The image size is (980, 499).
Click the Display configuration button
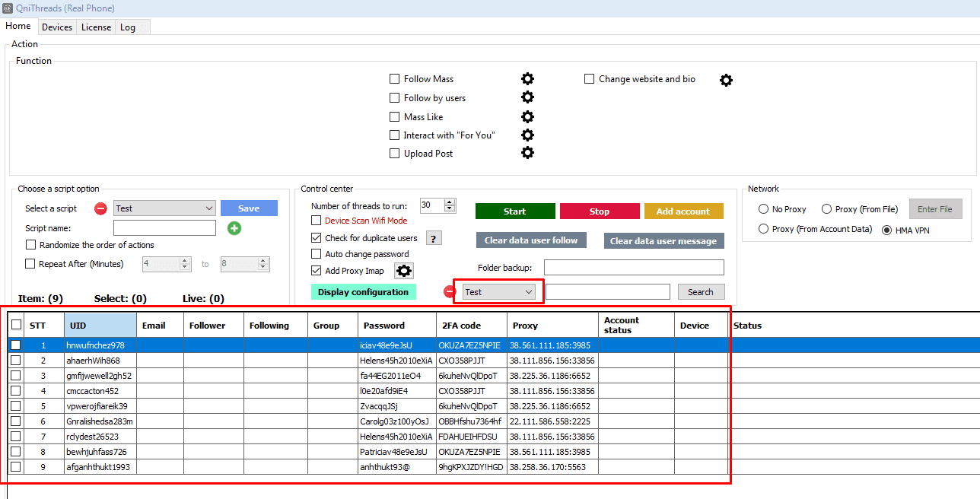pyautogui.click(x=363, y=292)
